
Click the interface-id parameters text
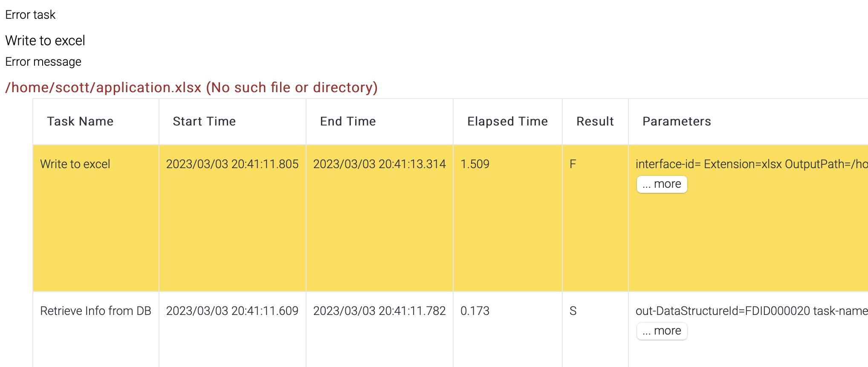coord(750,164)
